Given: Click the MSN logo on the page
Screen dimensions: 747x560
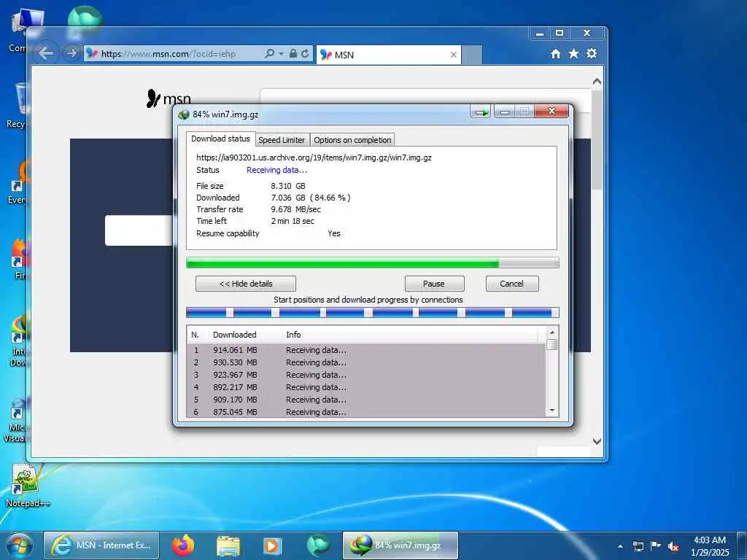Looking at the screenshot, I should pyautogui.click(x=169, y=98).
